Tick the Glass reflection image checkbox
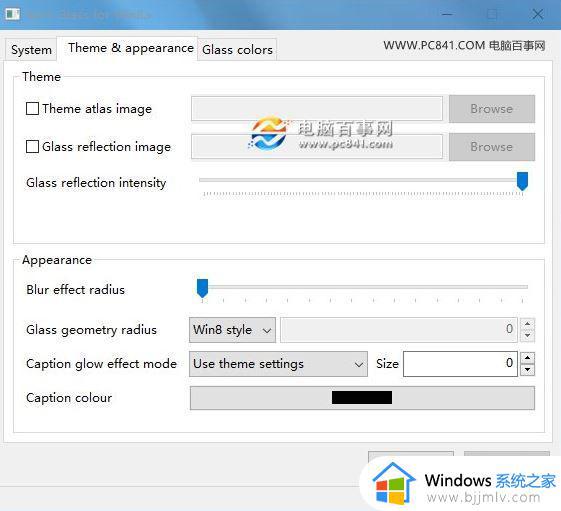The height and width of the screenshot is (511, 561). pyautogui.click(x=33, y=146)
